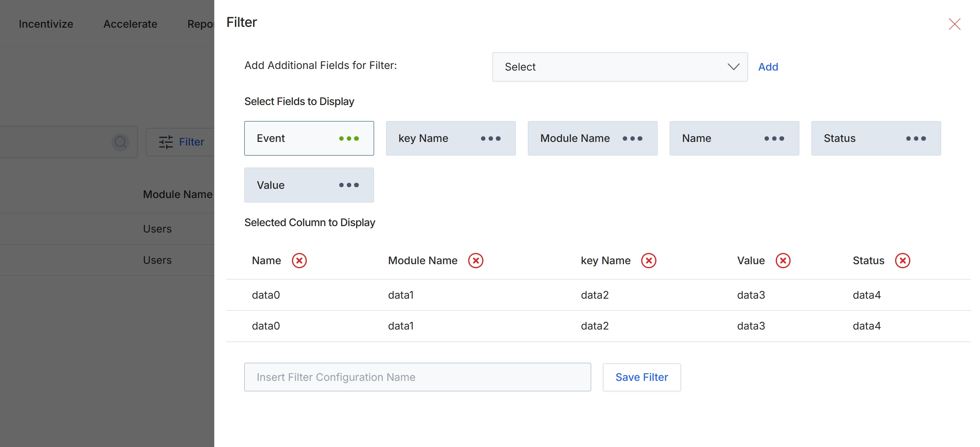The width and height of the screenshot is (980, 447).
Task: Click the first Users row in the background table
Action: tap(107, 229)
